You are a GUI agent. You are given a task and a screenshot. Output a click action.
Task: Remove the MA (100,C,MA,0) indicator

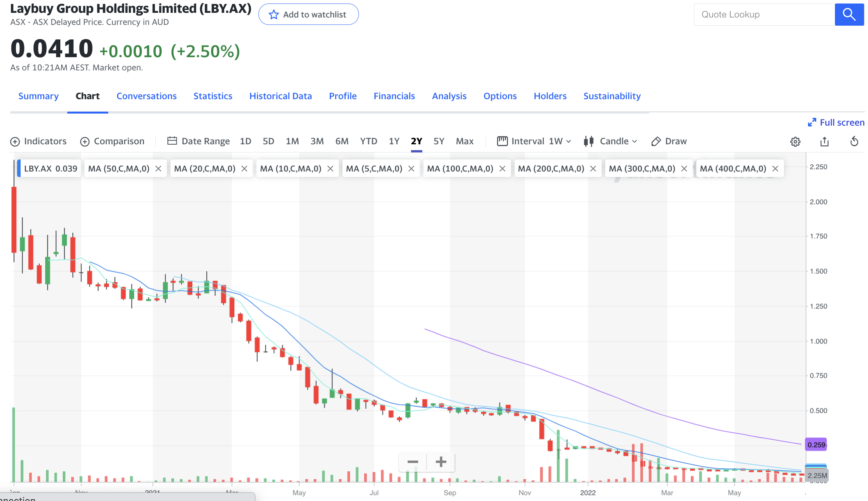(503, 168)
